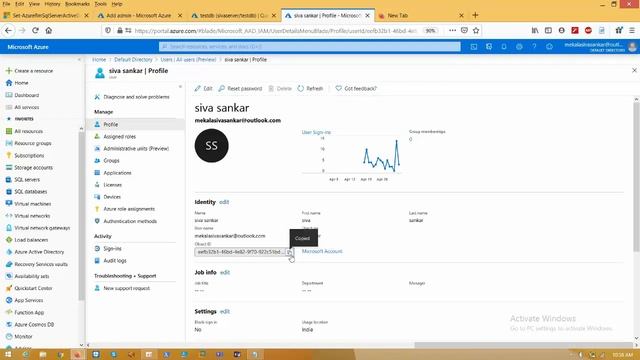Switch to the testdb browser tab
The image size is (640, 360).
234,16
